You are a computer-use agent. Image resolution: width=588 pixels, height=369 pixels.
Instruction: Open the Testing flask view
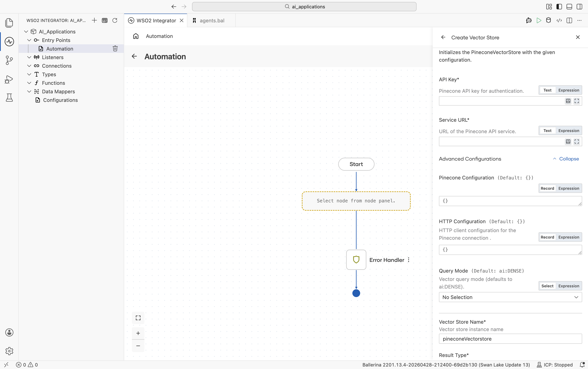tap(9, 98)
